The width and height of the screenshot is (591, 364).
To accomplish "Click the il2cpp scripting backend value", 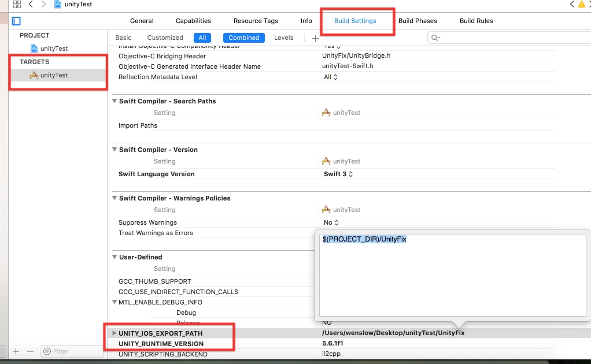I will pos(331,354).
